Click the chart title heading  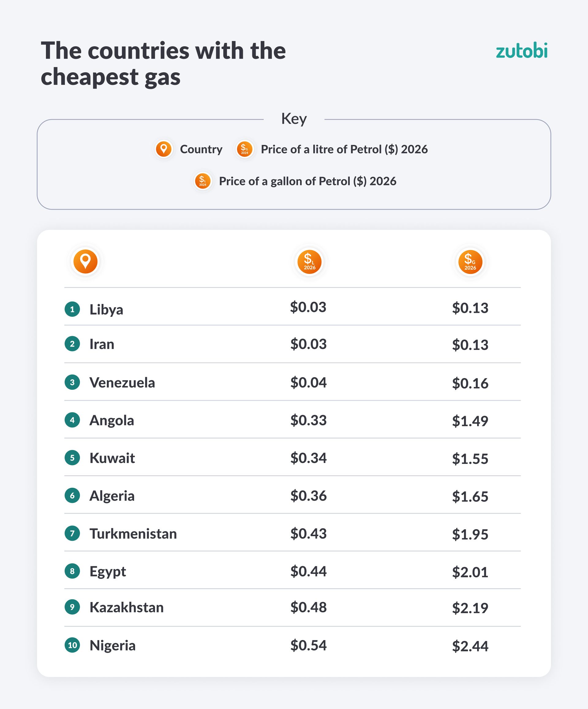click(163, 63)
